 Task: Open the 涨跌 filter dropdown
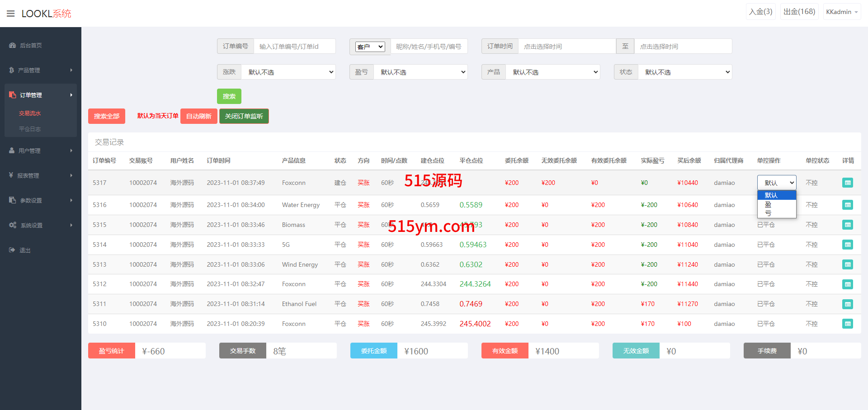point(288,72)
